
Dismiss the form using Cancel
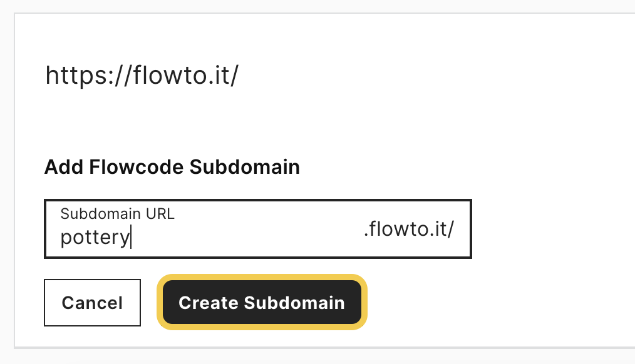pyautogui.click(x=92, y=303)
